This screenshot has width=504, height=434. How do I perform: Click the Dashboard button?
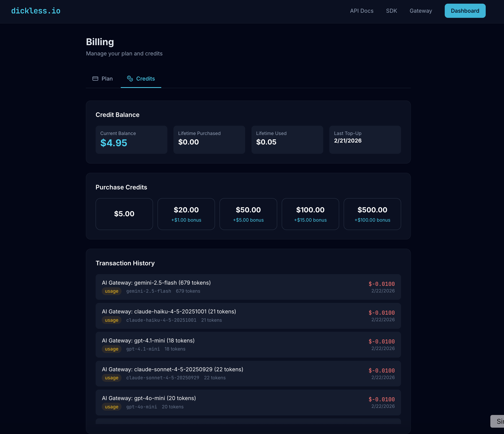tap(464, 11)
